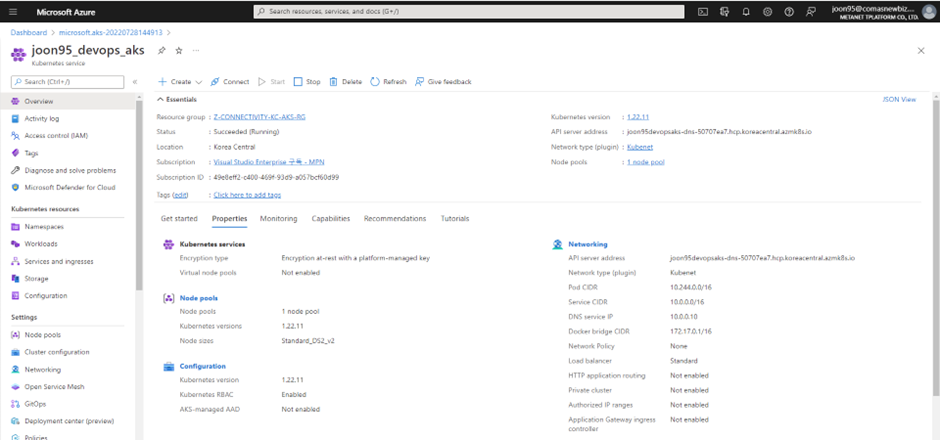Image resolution: width=940 pixels, height=440 pixels.
Task: Open portal settings gear
Action: pyautogui.click(x=767, y=11)
